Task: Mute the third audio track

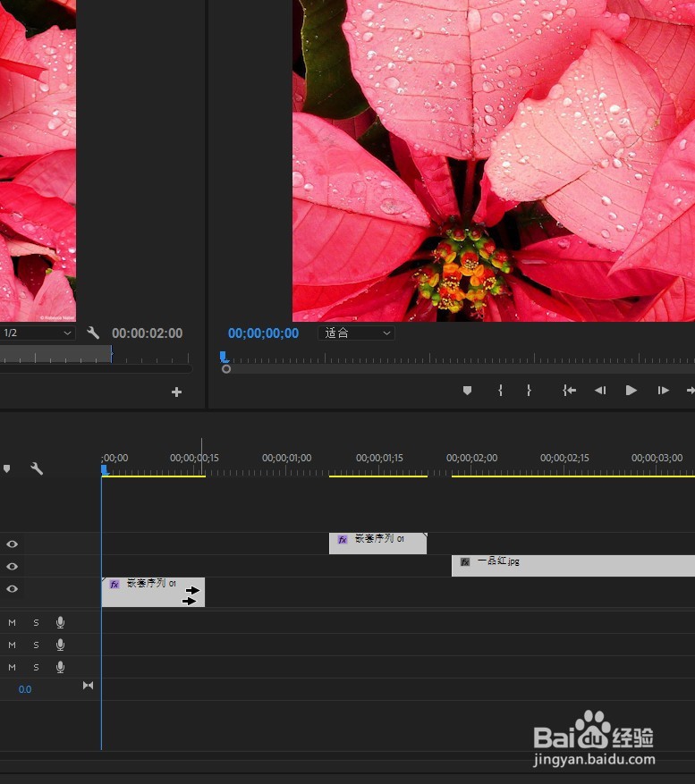Action: point(12,668)
